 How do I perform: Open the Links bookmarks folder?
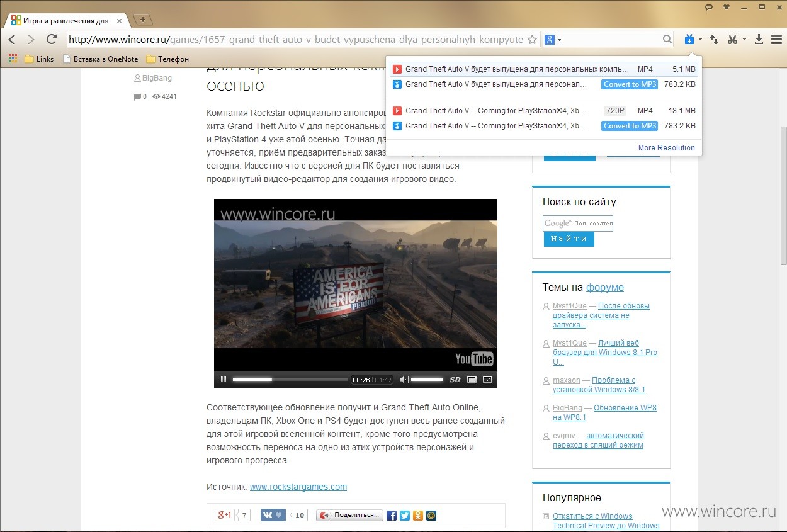39,59
